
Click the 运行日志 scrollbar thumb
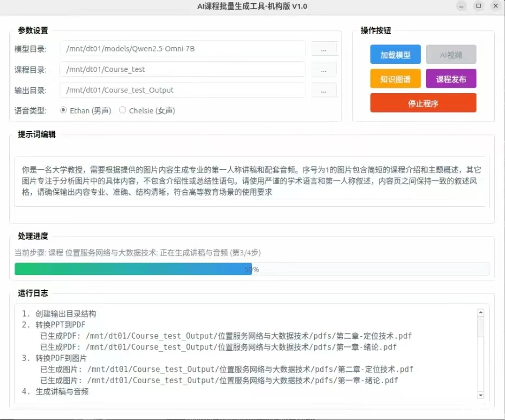(481, 327)
